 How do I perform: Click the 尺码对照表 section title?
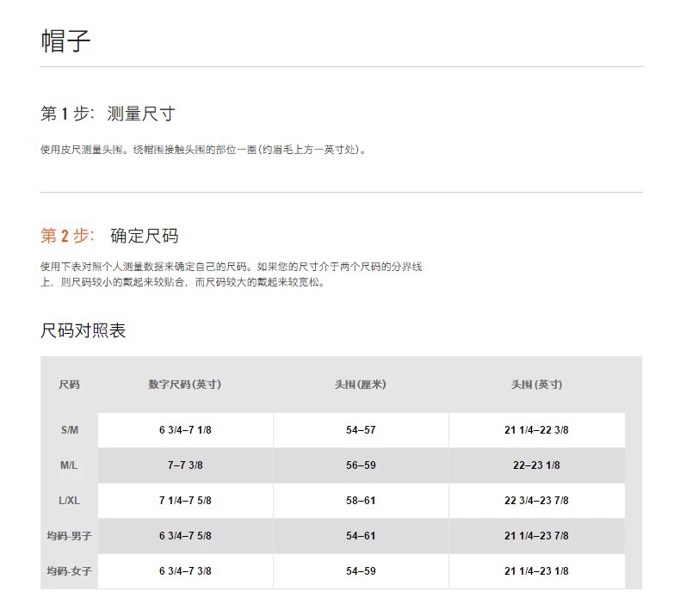(83, 330)
